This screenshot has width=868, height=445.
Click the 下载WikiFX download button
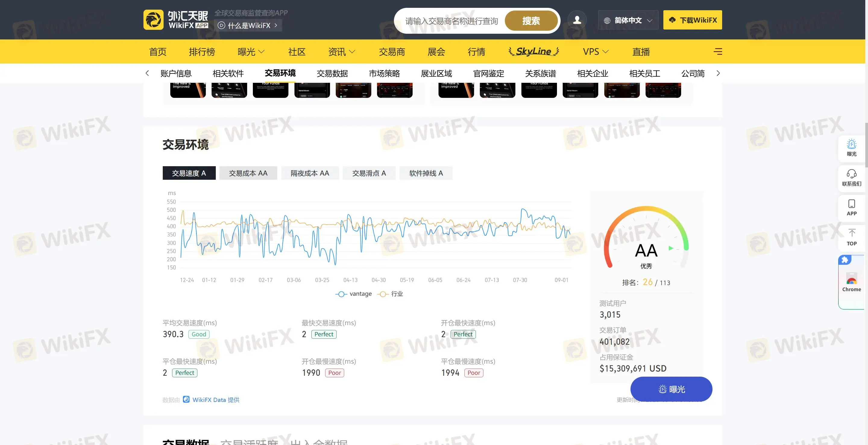693,20
